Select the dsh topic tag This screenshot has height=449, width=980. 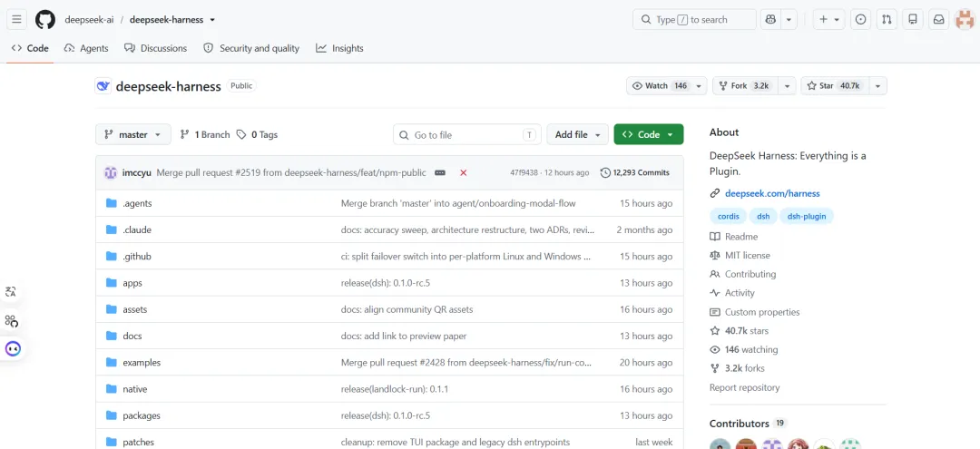click(x=763, y=216)
